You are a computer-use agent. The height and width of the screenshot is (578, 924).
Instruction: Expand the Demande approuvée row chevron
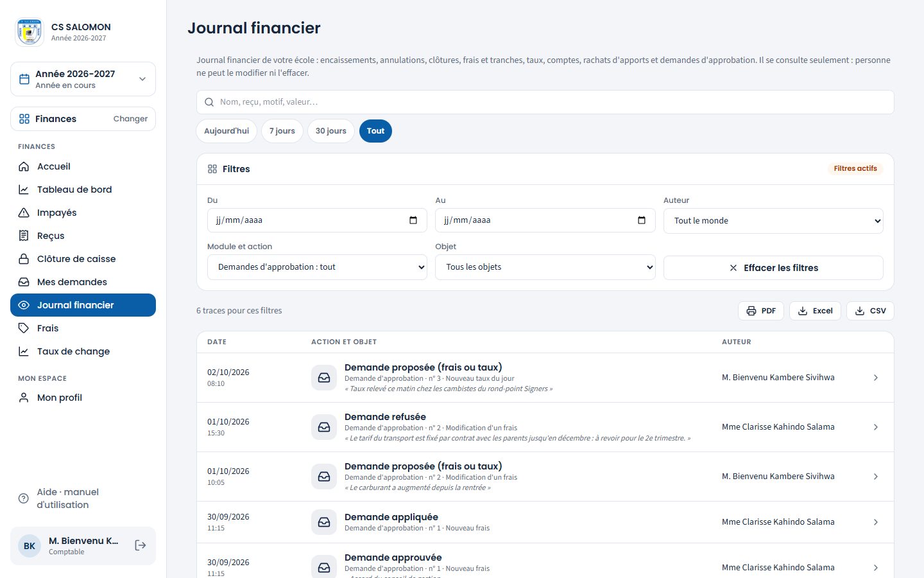click(x=876, y=568)
